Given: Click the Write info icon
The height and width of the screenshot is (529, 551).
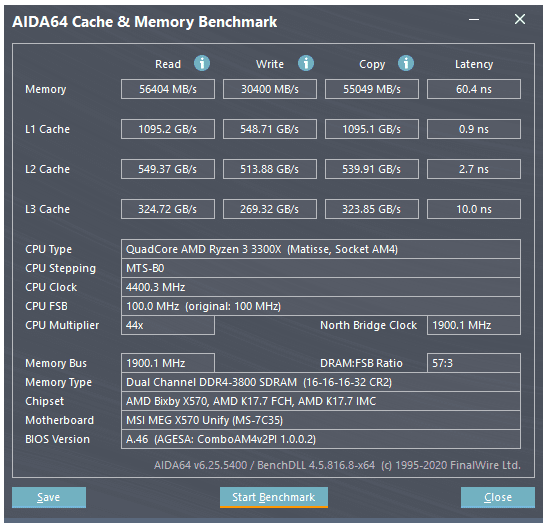Looking at the screenshot, I should click(x=306, y=63).
